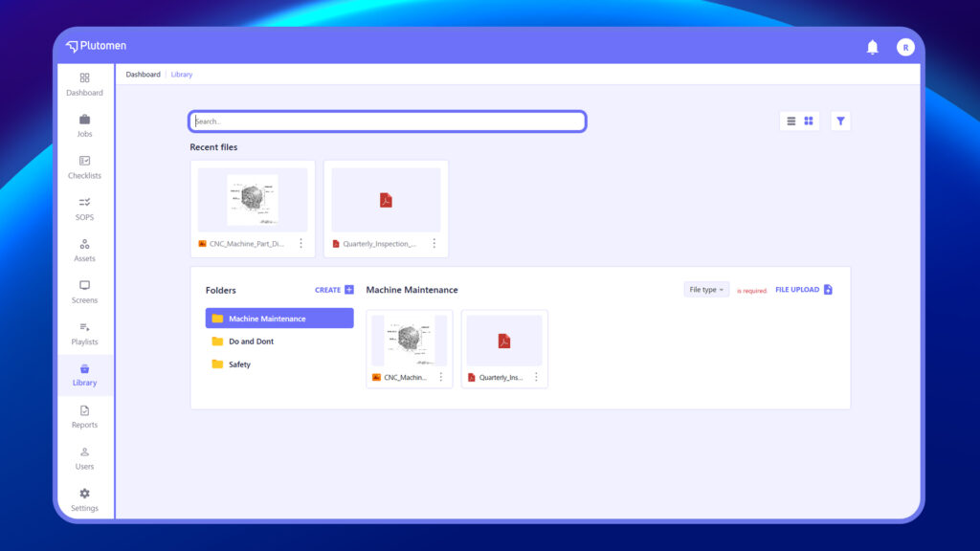Open the Dashboard sidebar section
The width and height of the screenshot is (980, 551).
click(x=84, y=84)
